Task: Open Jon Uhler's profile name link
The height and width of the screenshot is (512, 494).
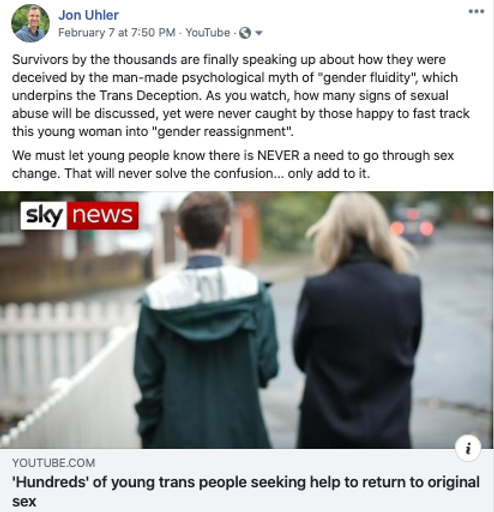Action: pos(88,15)
